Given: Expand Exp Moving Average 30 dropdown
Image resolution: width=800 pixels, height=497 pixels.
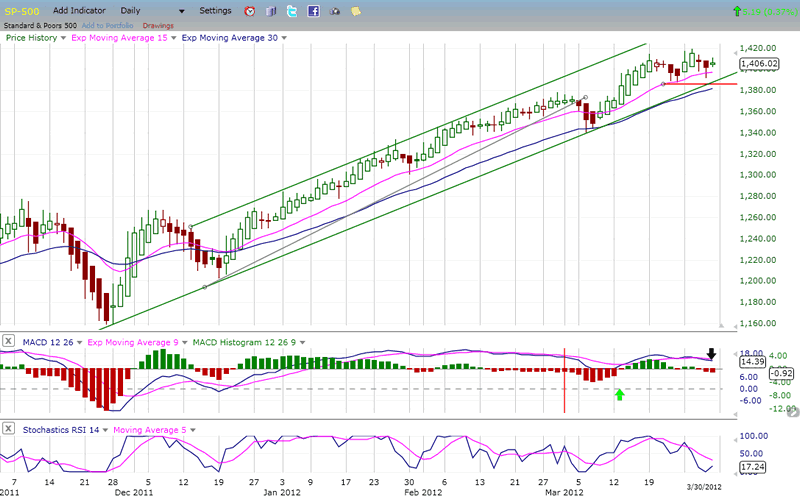Looking at the screenshot, I should click(284, 38).
